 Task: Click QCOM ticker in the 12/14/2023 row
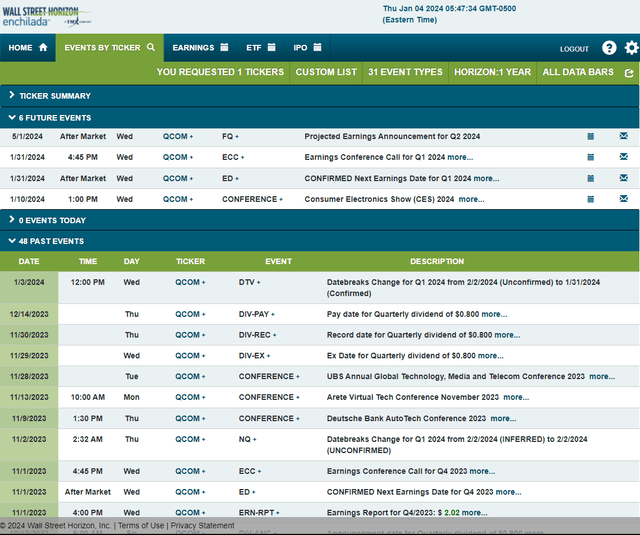[x=190, y=314]
